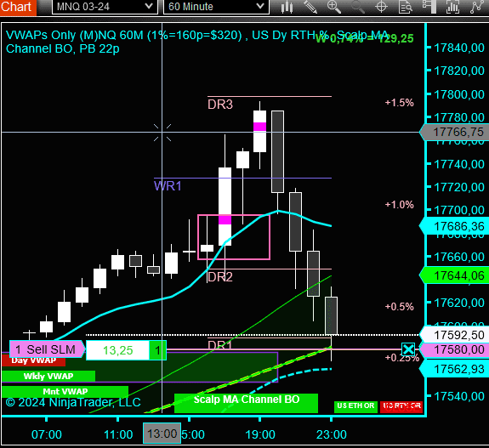Select the Chart tab
The image size is (489, 448).
tap(18, 7)
